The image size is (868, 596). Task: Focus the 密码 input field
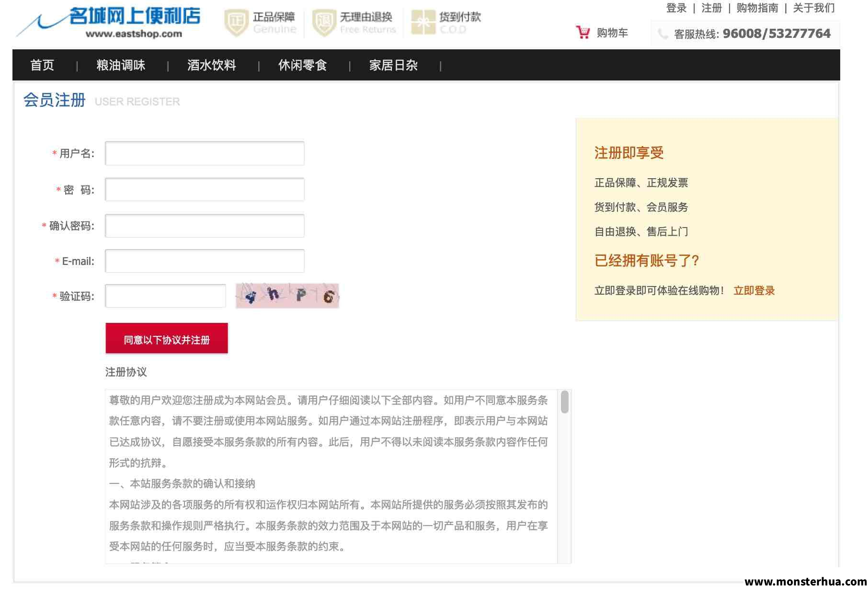point(205,190)
